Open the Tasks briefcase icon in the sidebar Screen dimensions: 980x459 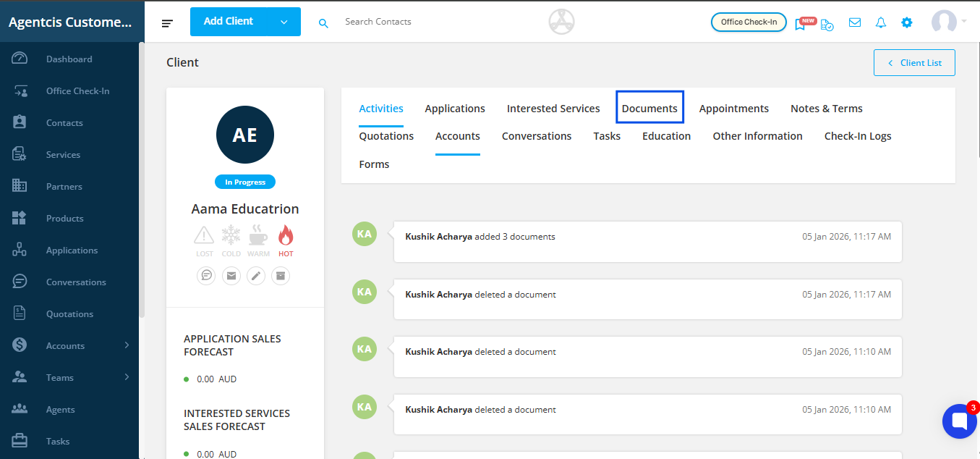[20, 441]
